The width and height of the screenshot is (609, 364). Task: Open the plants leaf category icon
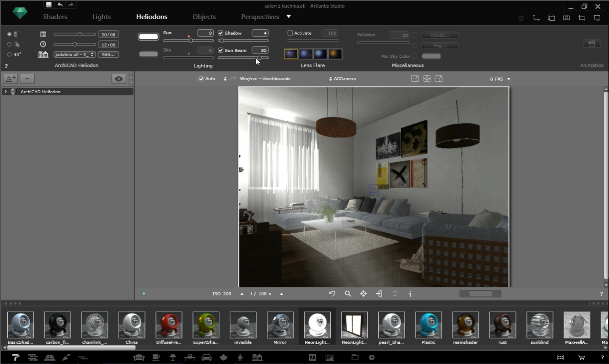(x=223, y=357)
